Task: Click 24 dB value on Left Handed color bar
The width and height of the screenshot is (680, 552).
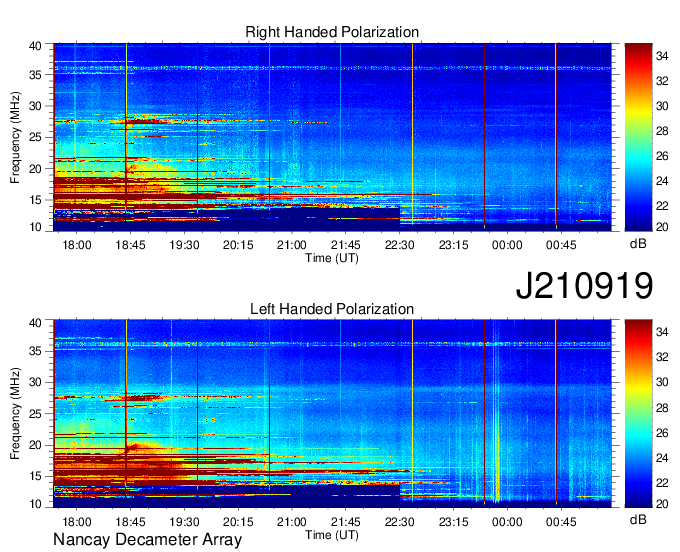Action: pyautogui.click(x=662, y=457)
